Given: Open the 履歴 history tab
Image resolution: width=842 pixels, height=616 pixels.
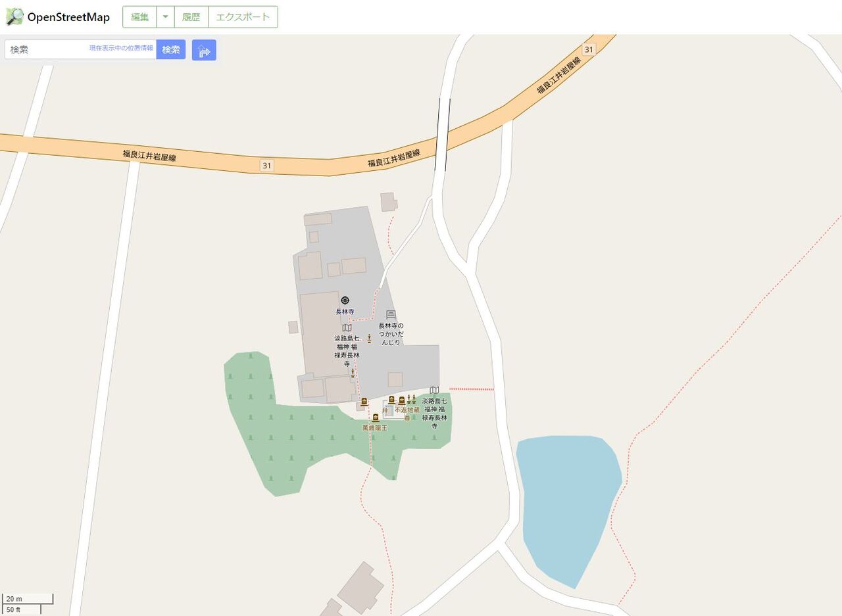Looking at the screenshot, I should (x=191, y=17).
